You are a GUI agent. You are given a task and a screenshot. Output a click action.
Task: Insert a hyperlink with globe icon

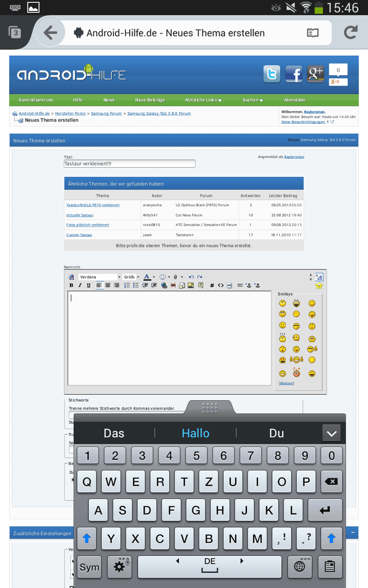click(x=164, y=285)
